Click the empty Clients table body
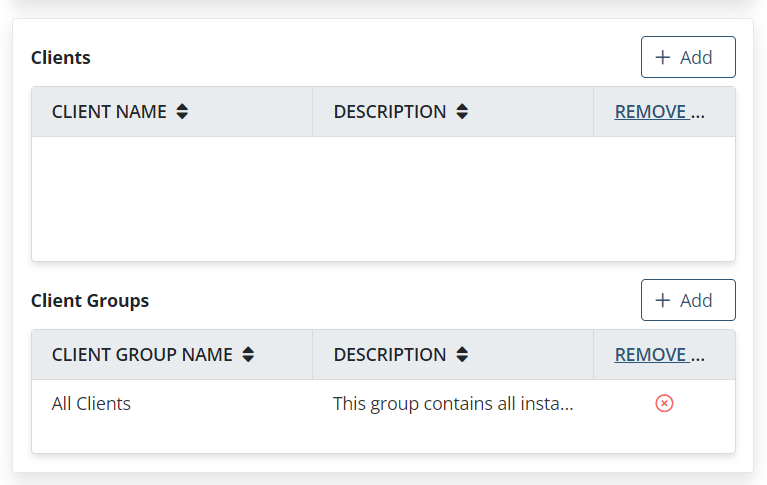Screen dimensions: 767x485 383,198
